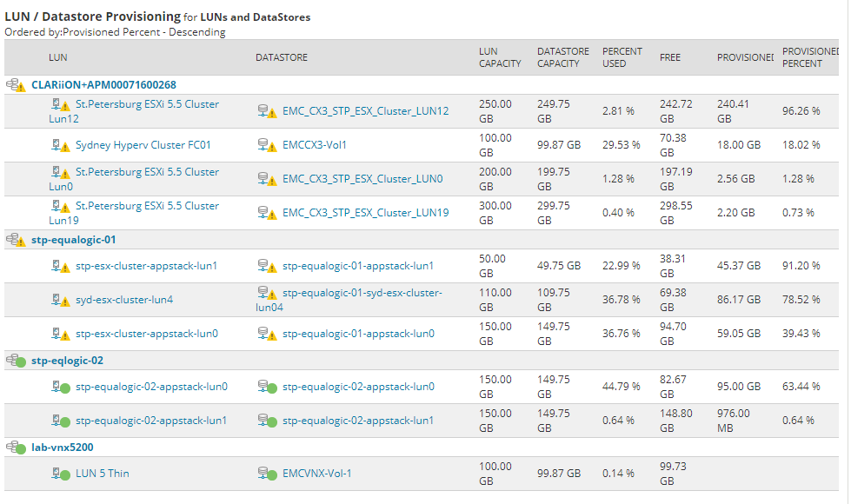The height and width of the screenshot is (504, 851).
Task: Click LUN icon beside stp-esx-cluster-appstack-lun1
Action: [x=61, y=267]
